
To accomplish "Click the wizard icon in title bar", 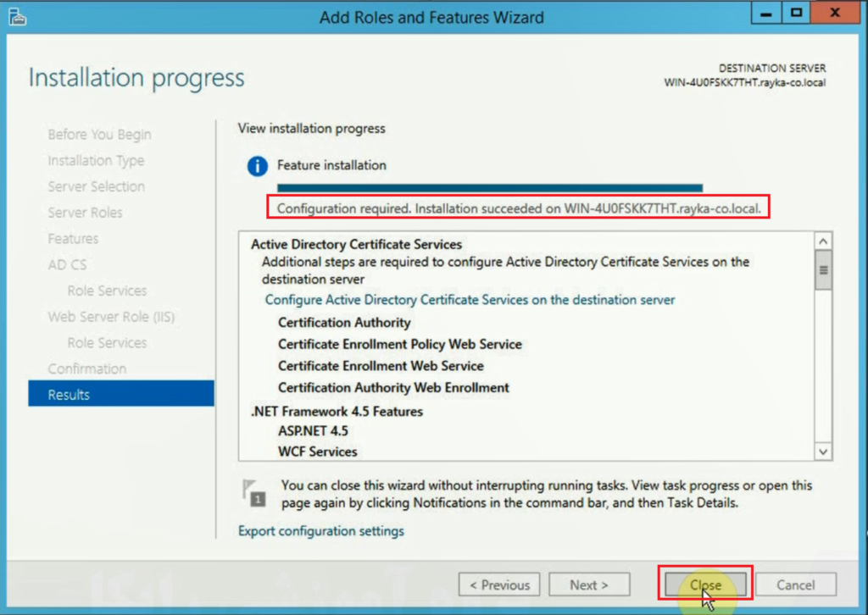I will [x=17, y=17].
